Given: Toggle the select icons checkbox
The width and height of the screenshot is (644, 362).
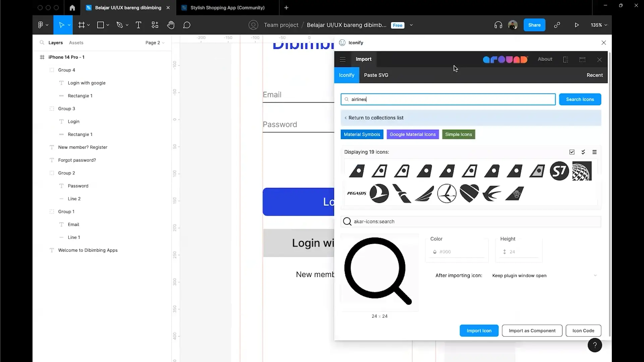Looking at the screenshot, I should click(572, 152).
